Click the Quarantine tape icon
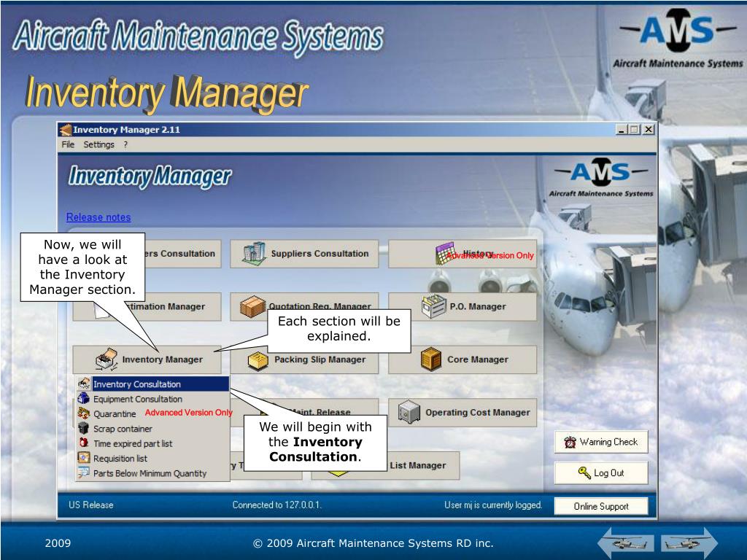 84,413
